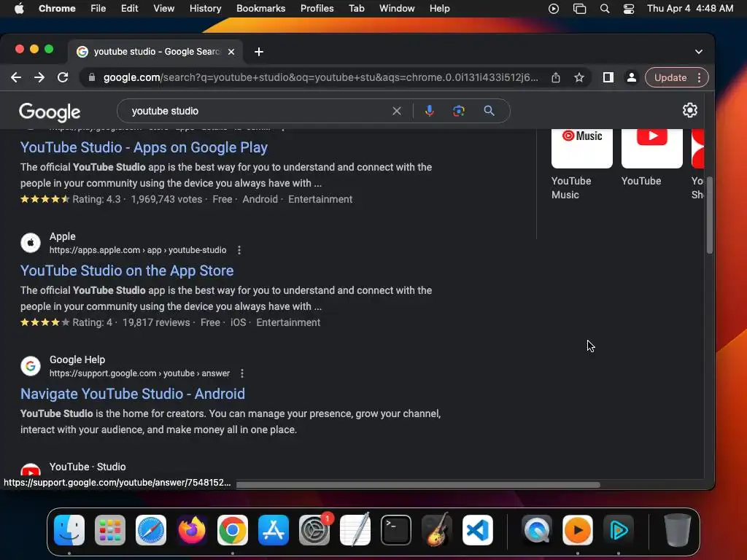The height and width of the screenshot is (560, 747).
Task: Open the Edit menu
Action: pyautogui.click(x=129, y=8)
